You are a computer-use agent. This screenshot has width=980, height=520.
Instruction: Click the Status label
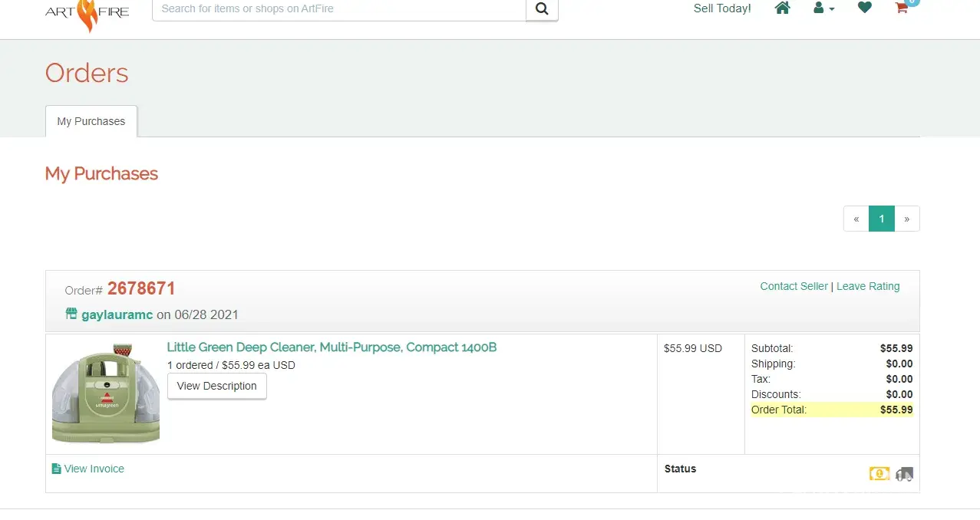coord(680,469)
